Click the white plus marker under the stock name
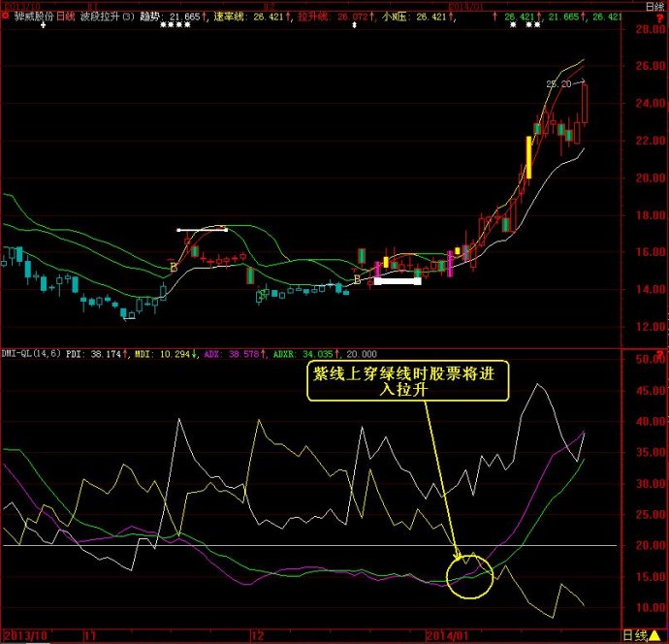 pyautogui.click(x=43, y=25)
